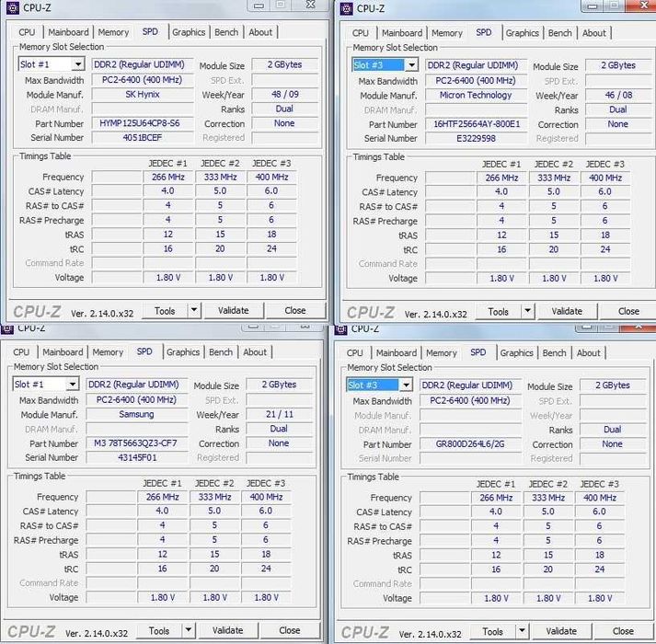Switch to the CPU tab in the GR800D264L6/2G window
The height and width of the screenshot is (644, 656).
[355, 352]
